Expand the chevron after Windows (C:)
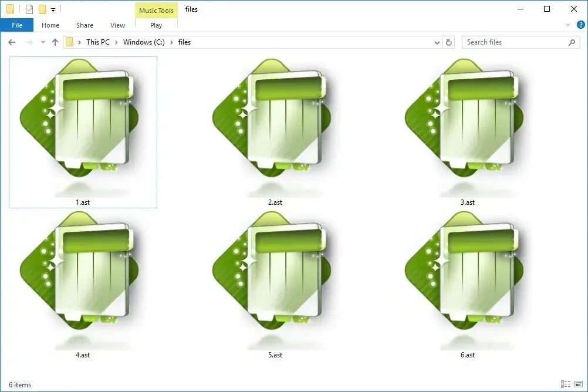The height and width of the screenshot is (392, 588). pos(171,42)
